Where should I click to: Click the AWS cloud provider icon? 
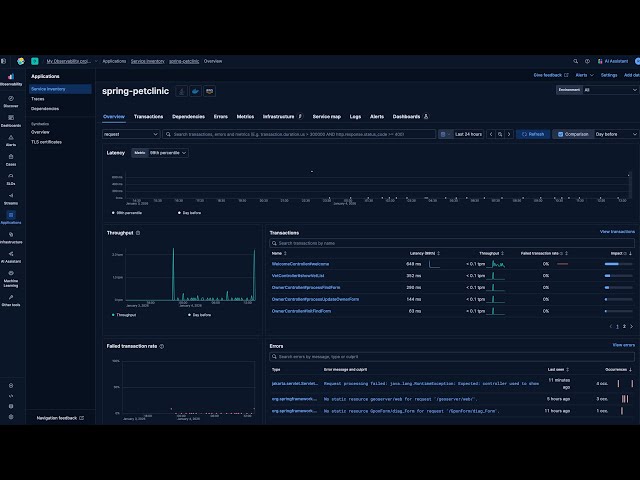(209, 91)
